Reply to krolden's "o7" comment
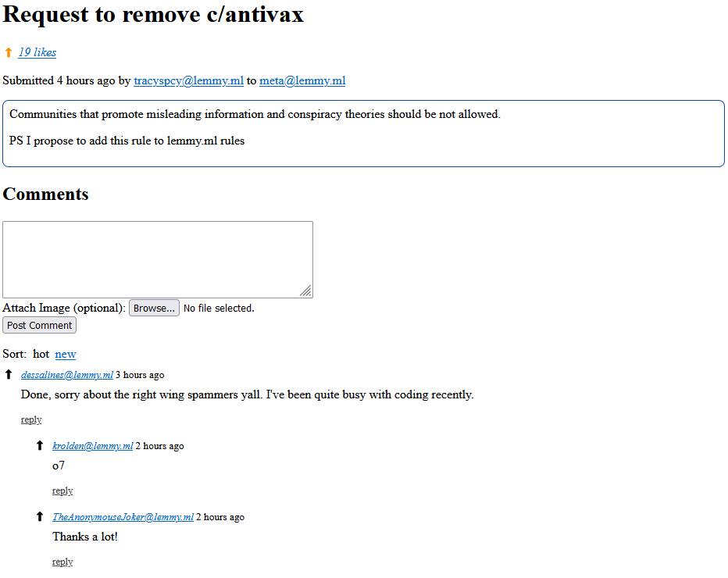Image resolution: width=728 pixels, height=578 pixels. (62, 491)
